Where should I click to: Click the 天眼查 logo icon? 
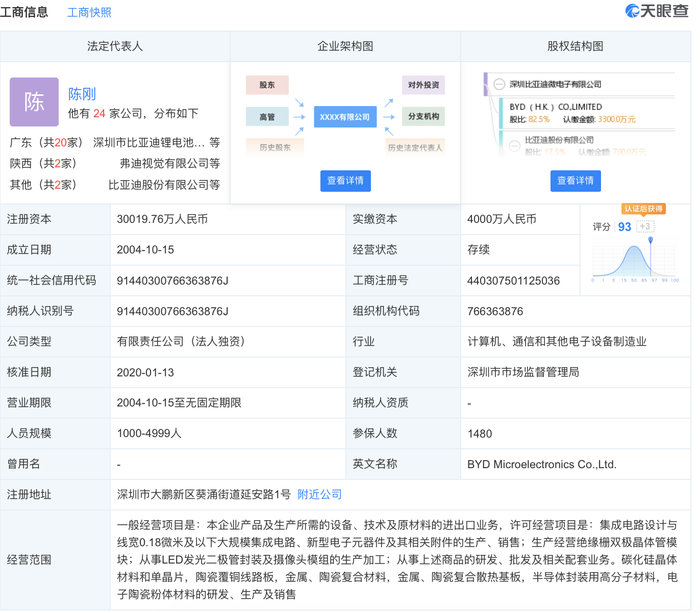[632, 11]
